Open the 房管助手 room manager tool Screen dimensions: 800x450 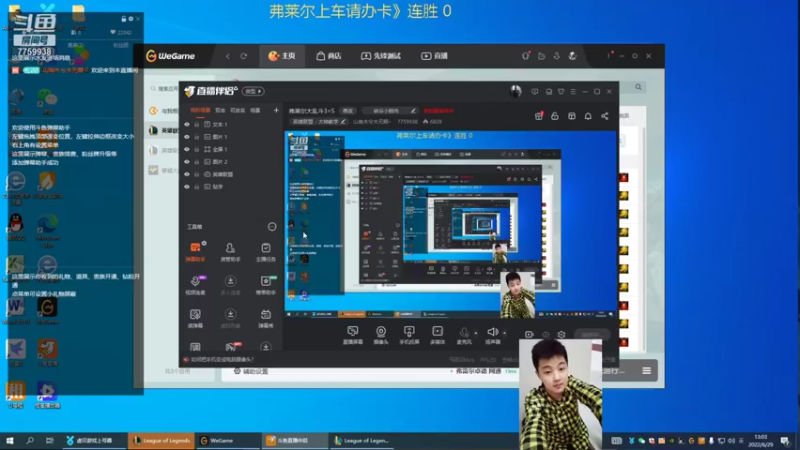click(x=230, y=252)
